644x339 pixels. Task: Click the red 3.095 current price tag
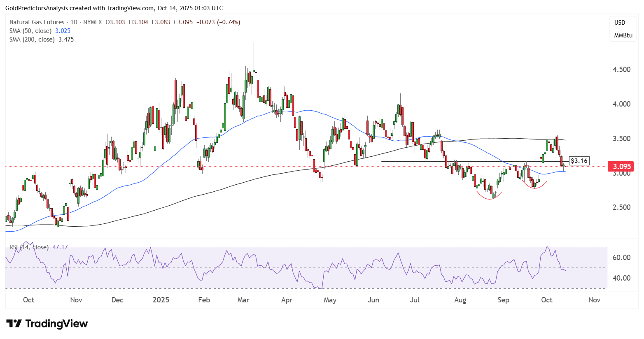[x=622, y=167]
